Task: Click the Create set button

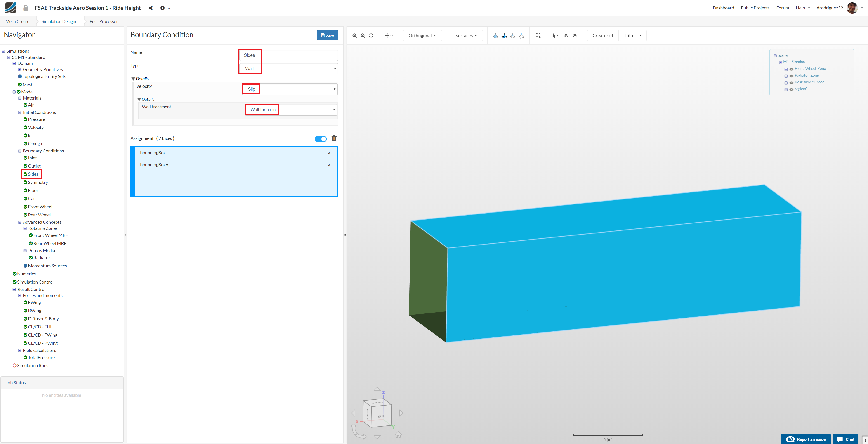Action: click(602, 36)
